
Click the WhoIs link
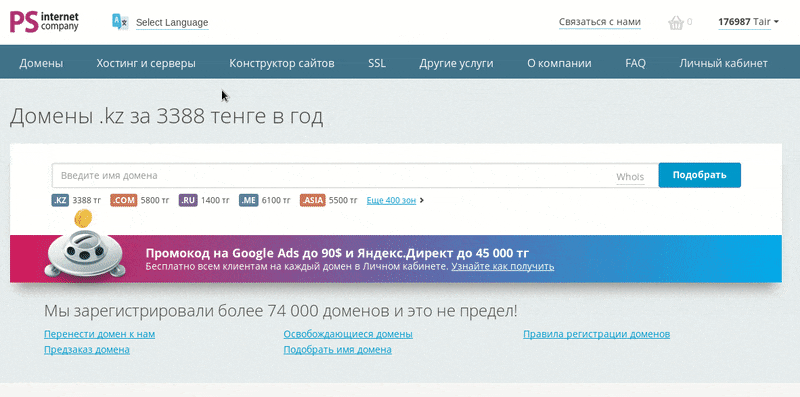(630, 177)
